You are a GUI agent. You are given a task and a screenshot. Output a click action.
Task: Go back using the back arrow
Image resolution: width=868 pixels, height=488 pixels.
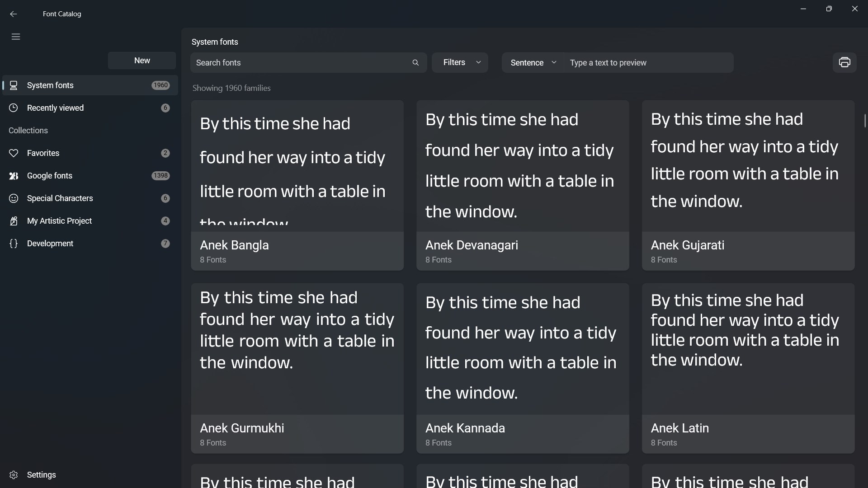[13, 14]
